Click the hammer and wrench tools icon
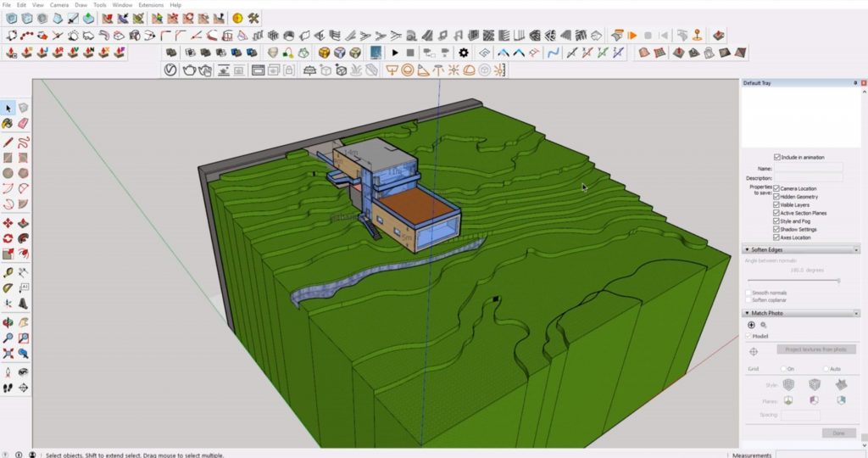 coord(253,19)
